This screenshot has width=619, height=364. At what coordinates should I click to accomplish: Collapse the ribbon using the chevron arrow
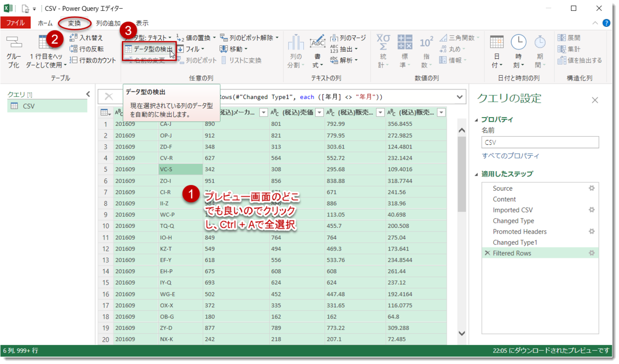pos(595,23)
